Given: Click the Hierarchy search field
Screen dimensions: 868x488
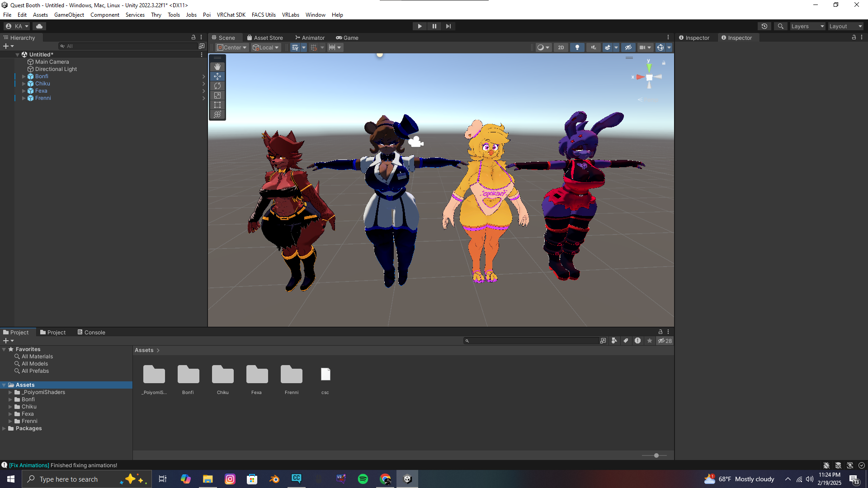Looking at the screenshot, I should pos(128,46).
